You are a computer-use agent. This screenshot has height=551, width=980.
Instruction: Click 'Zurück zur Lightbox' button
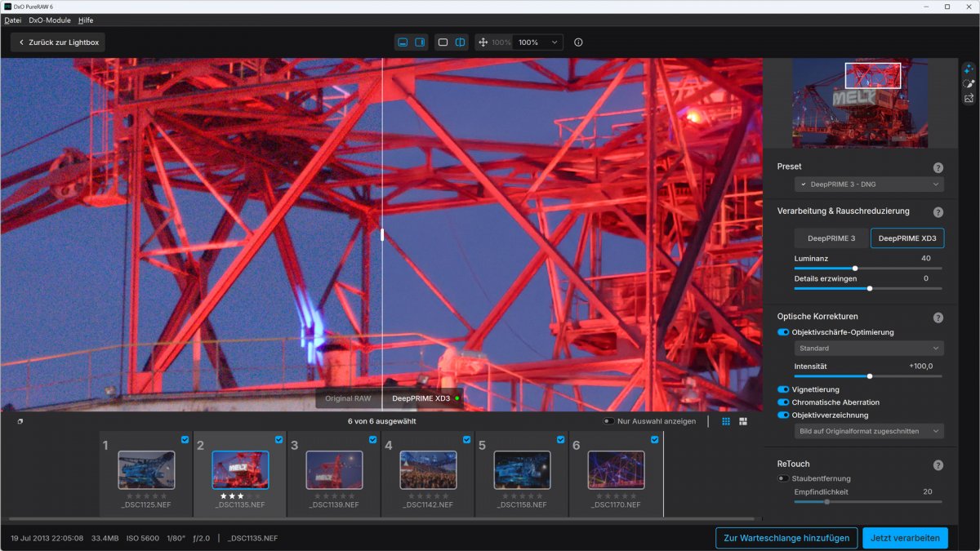(58, 42)
